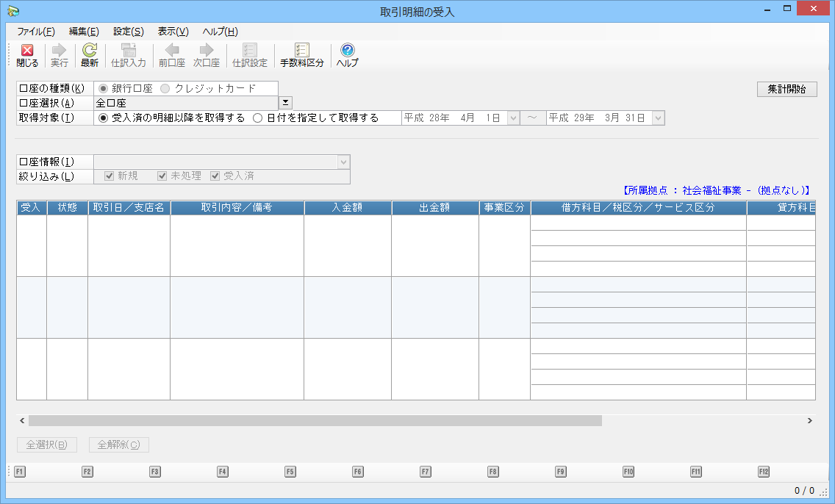Click the 全選択 button

click(x=46, y=444)
